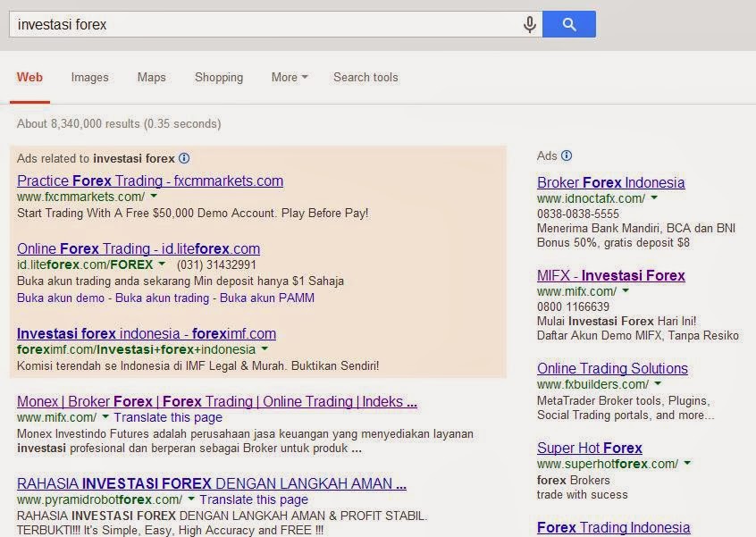Image resolution: width=756 pixels, height=537 pixels.
Task: Click 'Buka akun PAMM' sitelink
Action: (x=267, y=298)
